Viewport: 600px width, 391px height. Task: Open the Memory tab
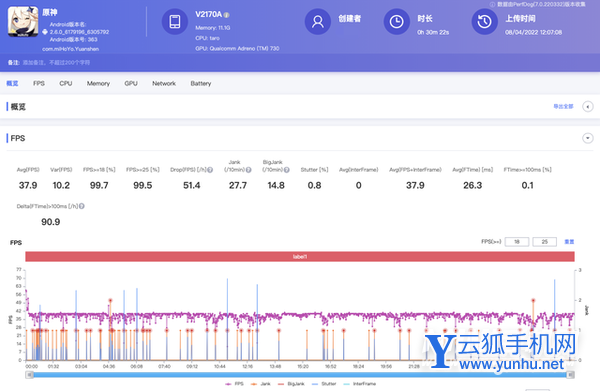98,83
